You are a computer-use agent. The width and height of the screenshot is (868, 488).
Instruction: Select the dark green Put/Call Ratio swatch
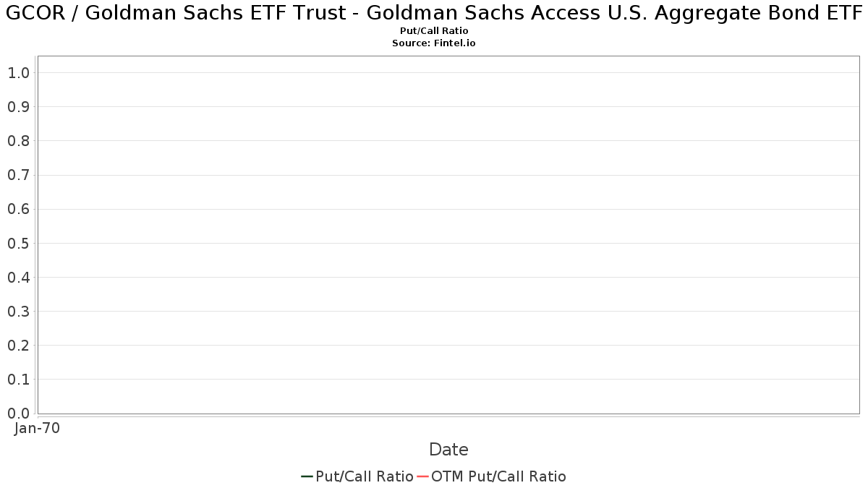coord(307,476)
